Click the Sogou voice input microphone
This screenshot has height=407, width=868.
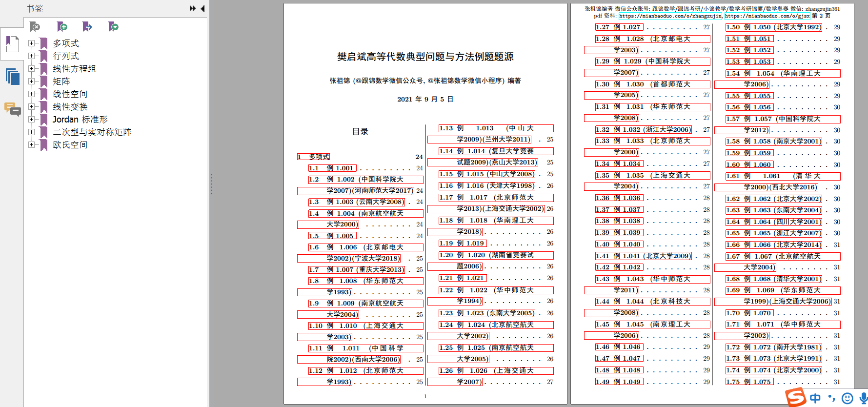pos(863,398)
